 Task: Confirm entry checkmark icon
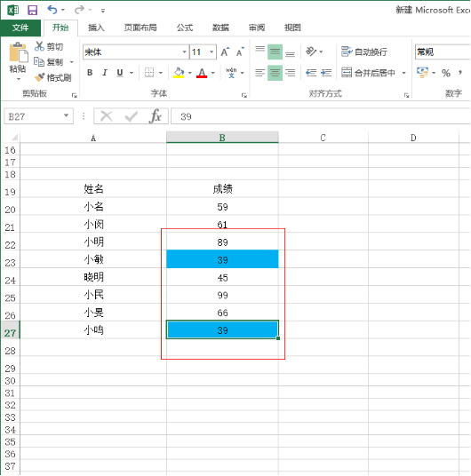click(131, 116)
